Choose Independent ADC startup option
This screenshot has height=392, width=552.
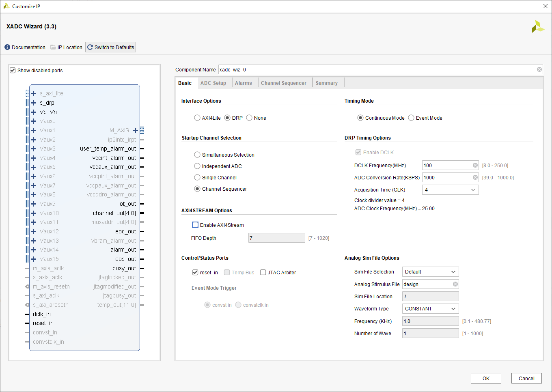197,166
